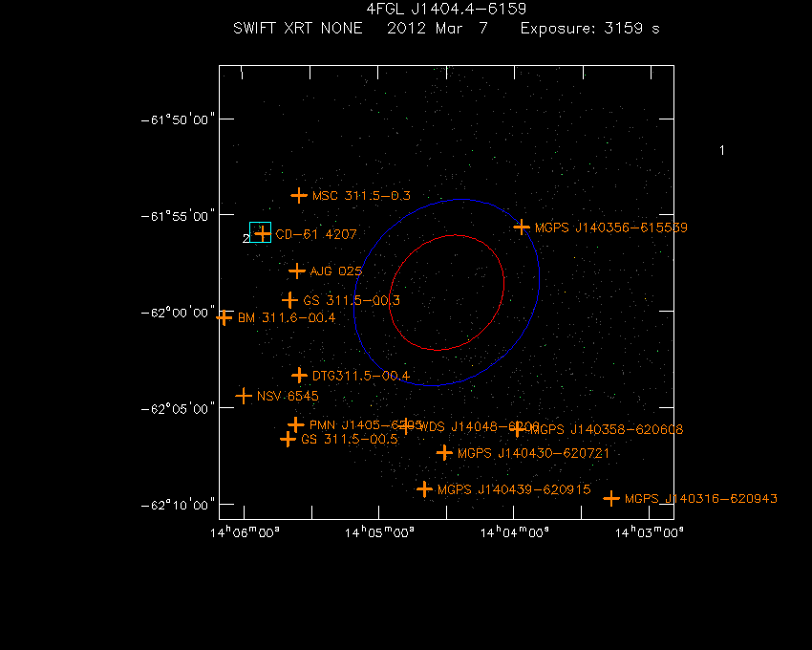812x650 pixels.
Task: Click the MGPS J140358-620608 cross marker
Action: (x=517, y=428)
